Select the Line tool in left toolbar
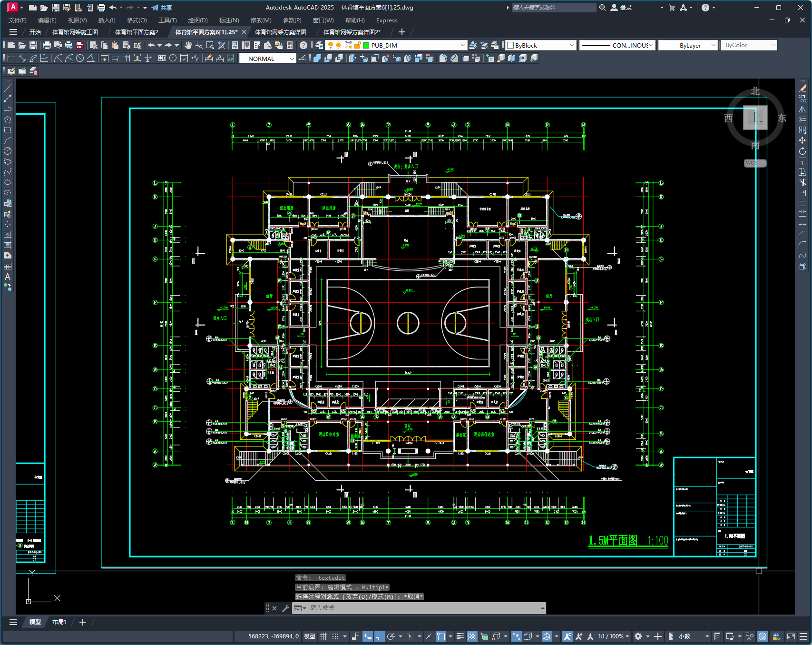Viewport: 812px width, 645px height. [x=8, y=88]
